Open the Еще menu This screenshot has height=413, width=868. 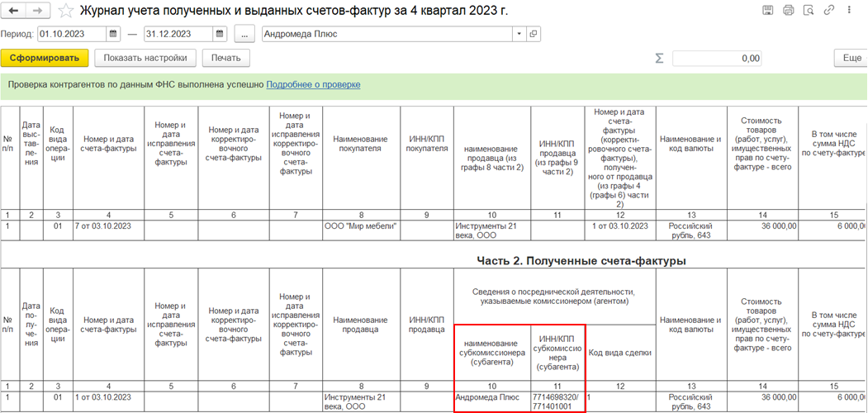851,58
